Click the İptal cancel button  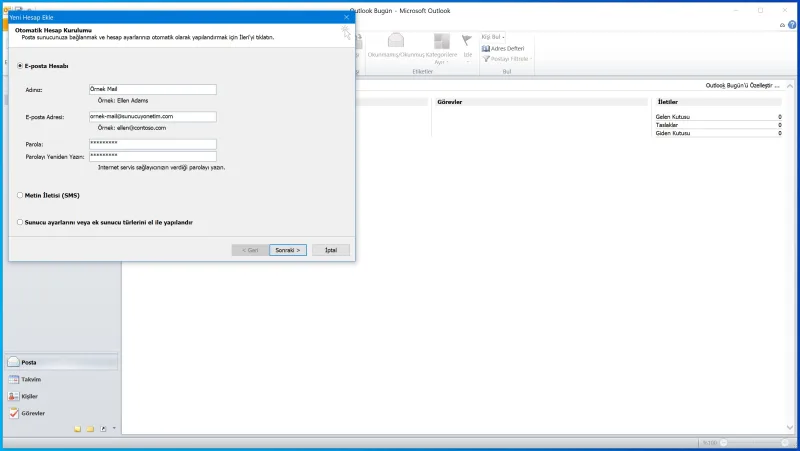pos(331,250)
